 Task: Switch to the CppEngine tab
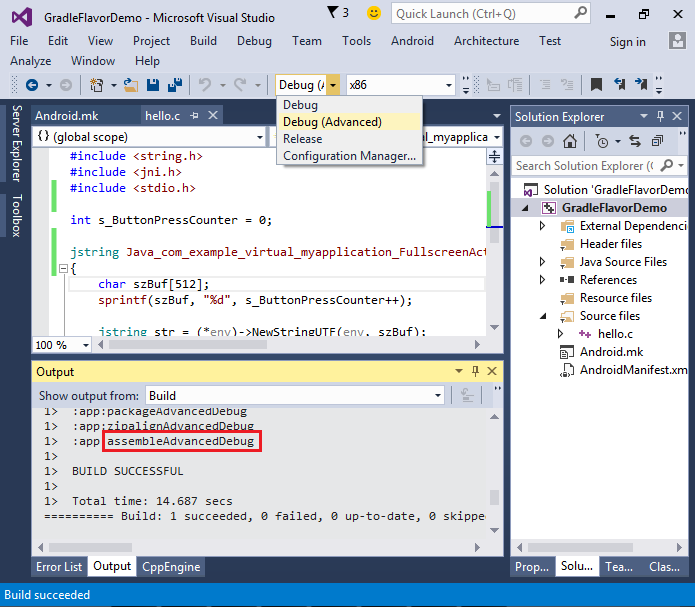point(171,567)
